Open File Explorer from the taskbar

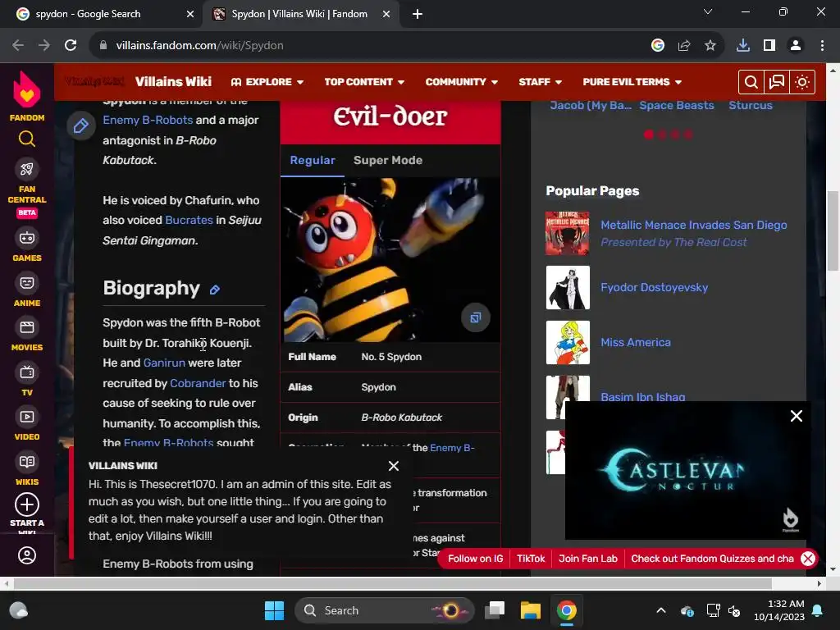pyautogui.click(x=531, y=610)
